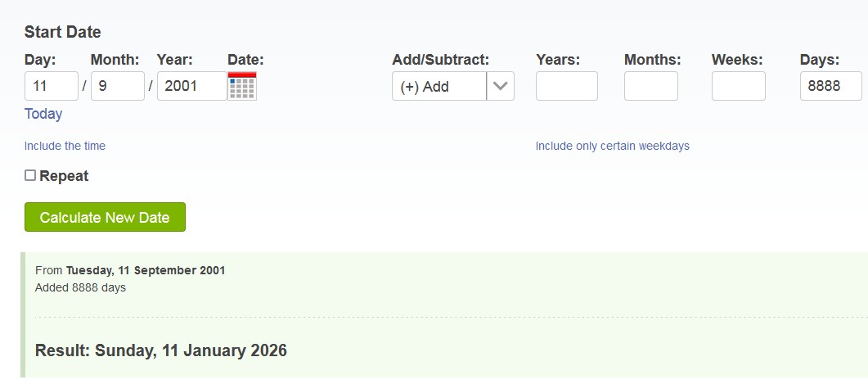Click into the Month input field
This screenshot has width=868, height=384.
(x=117, y=86)
